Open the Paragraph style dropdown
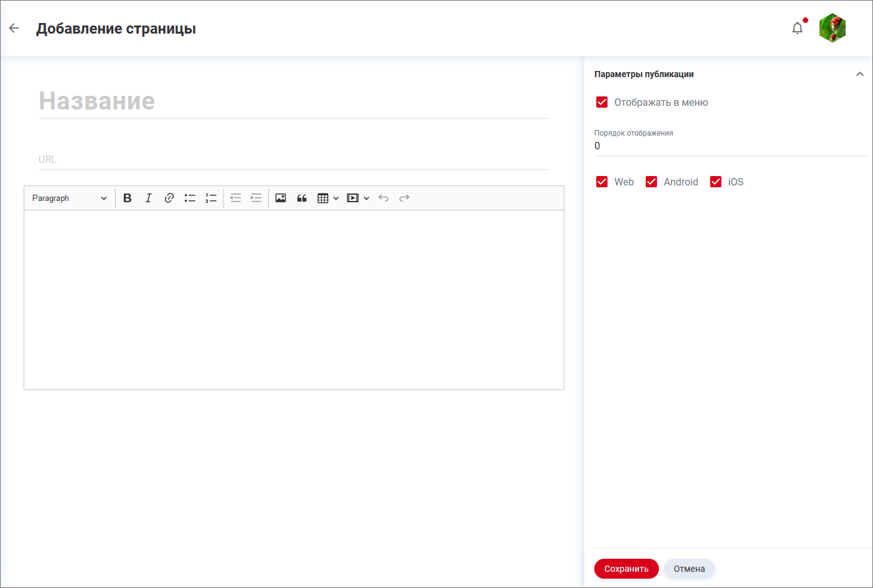Viewport: 873px width, 588px height. [69, 198]
